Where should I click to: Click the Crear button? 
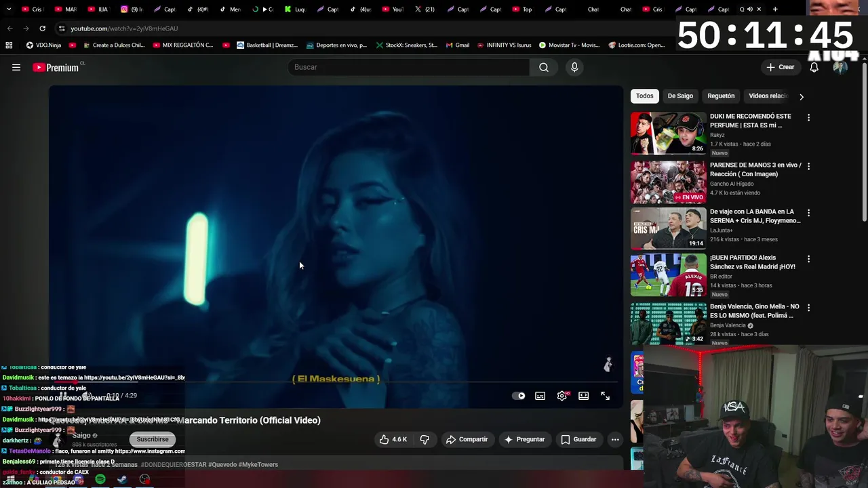(781, 67)
